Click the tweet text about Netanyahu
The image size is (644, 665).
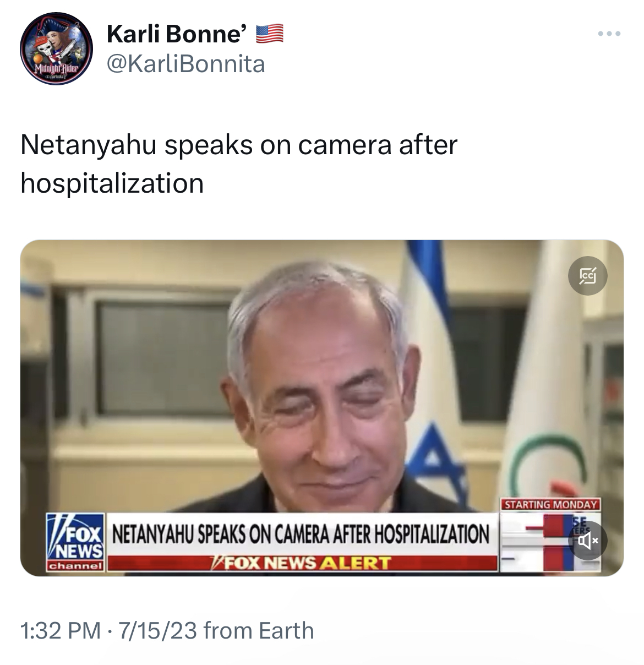click(239, 164)
